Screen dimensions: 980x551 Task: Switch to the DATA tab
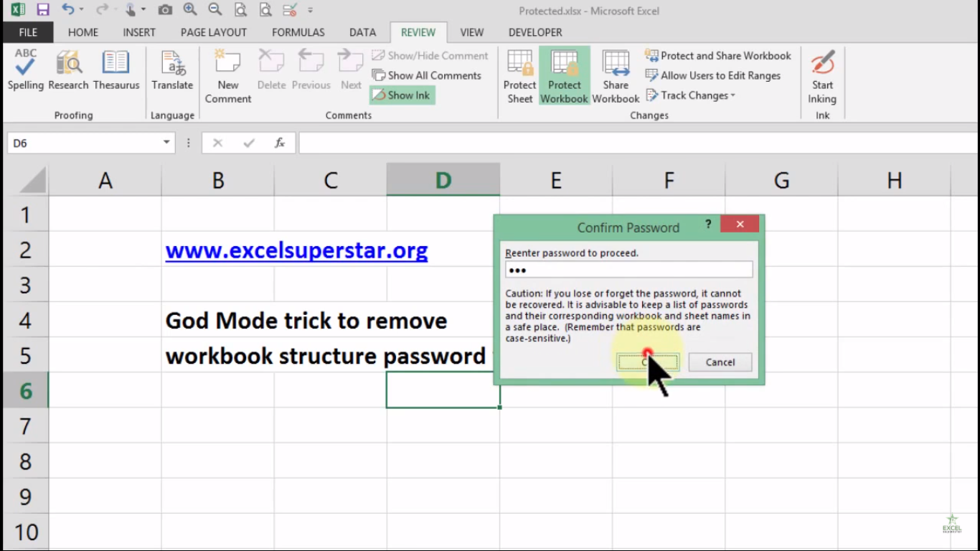[363, 32]
